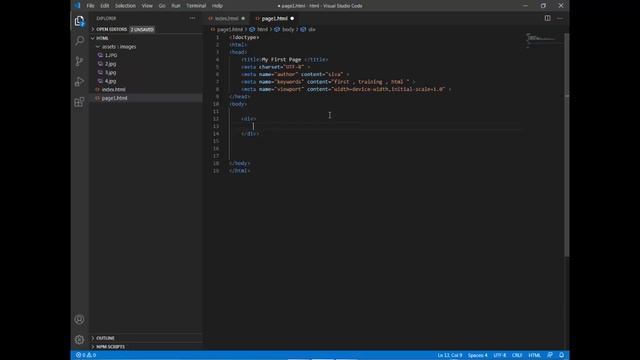Click the VS Code logo in title bar
Viewport: 640px width, 360px height.
tap(77, 6)
